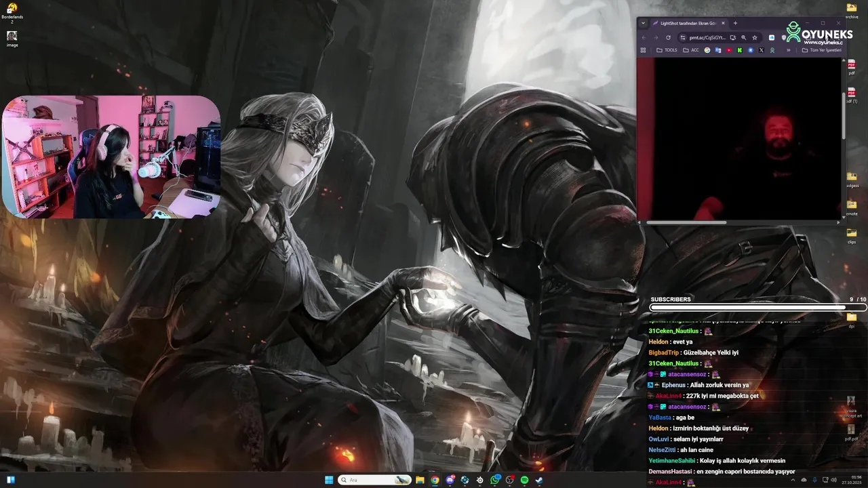Click chat message "Güzelbahçe Yelki iyi"
Viewport: 868px width, 488px height.
coord(710,352)
